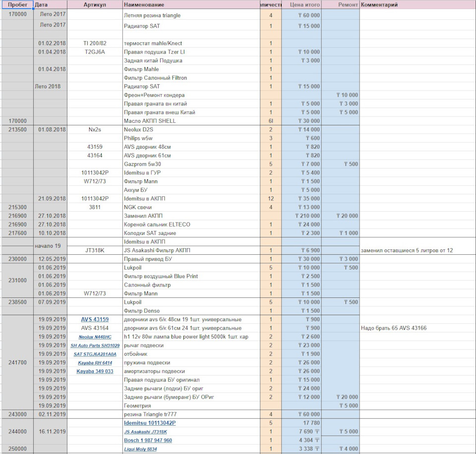Open the 'Neolux N448HC' link

(x=95, y=337)
